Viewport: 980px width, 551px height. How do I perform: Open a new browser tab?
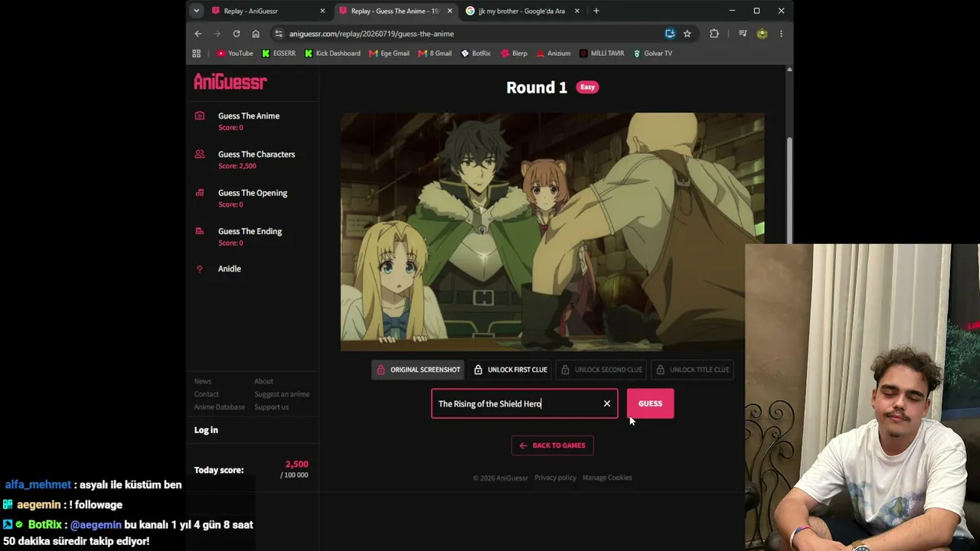click(x=596, y=11)
